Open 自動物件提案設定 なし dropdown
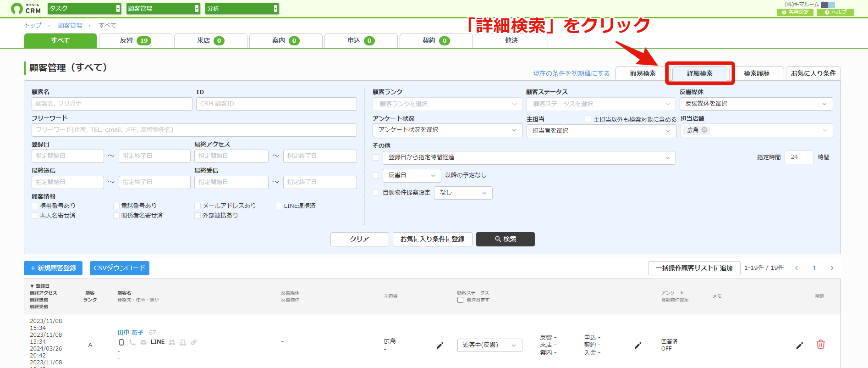Viewport: 868px width, 368px height. 463,193
